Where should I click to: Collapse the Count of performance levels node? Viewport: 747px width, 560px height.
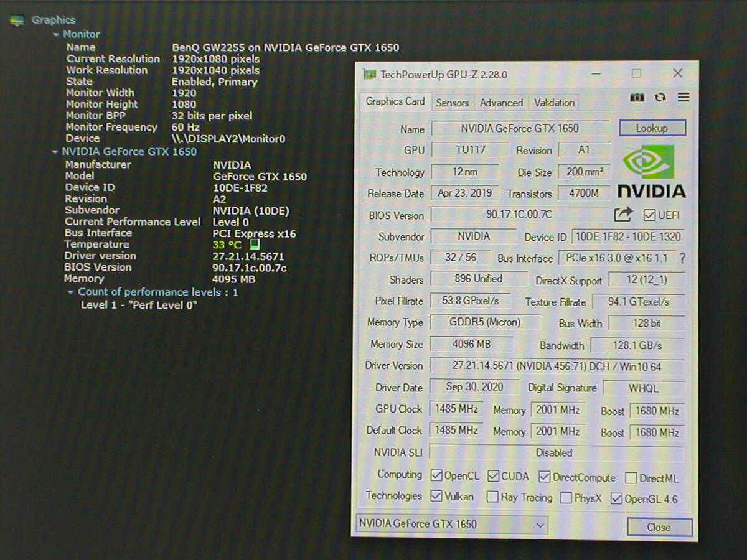tap(71, 292)
